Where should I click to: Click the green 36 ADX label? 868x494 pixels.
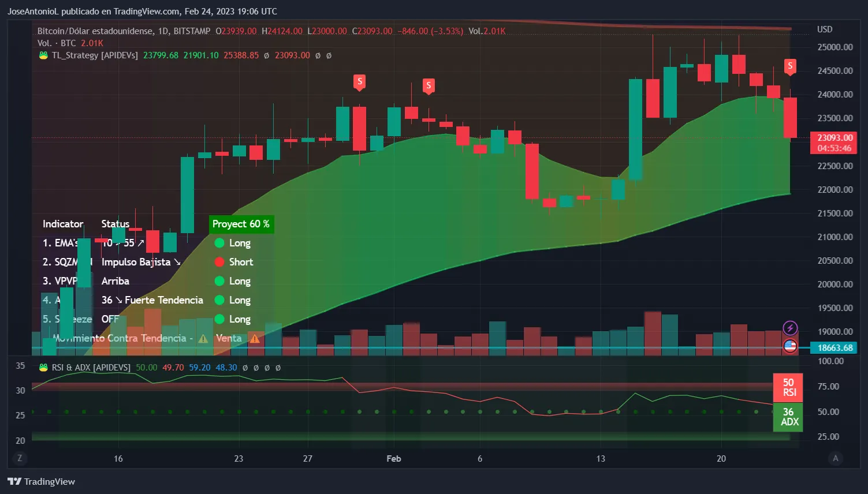coord(788,417)
